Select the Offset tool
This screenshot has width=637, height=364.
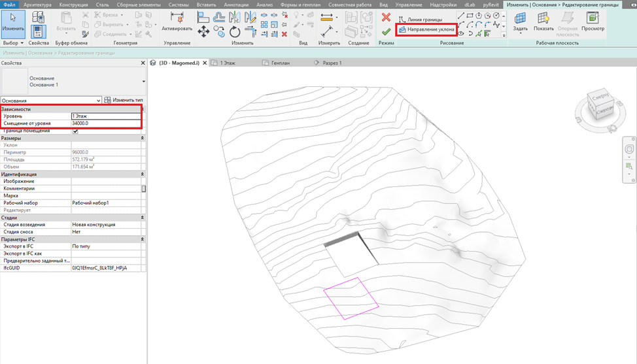pyautogui.click(x=219, y=18)
